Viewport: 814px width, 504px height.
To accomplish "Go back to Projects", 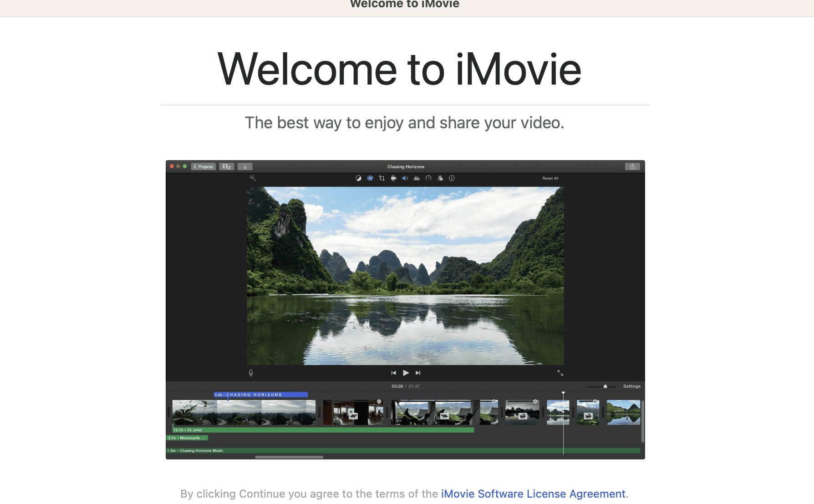I will [203, 166].
